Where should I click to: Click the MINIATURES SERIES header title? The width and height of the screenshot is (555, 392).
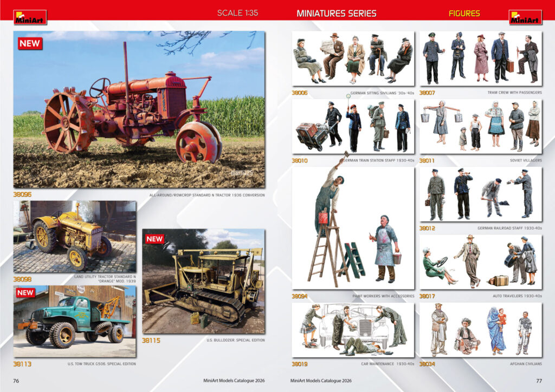(336, 14)
